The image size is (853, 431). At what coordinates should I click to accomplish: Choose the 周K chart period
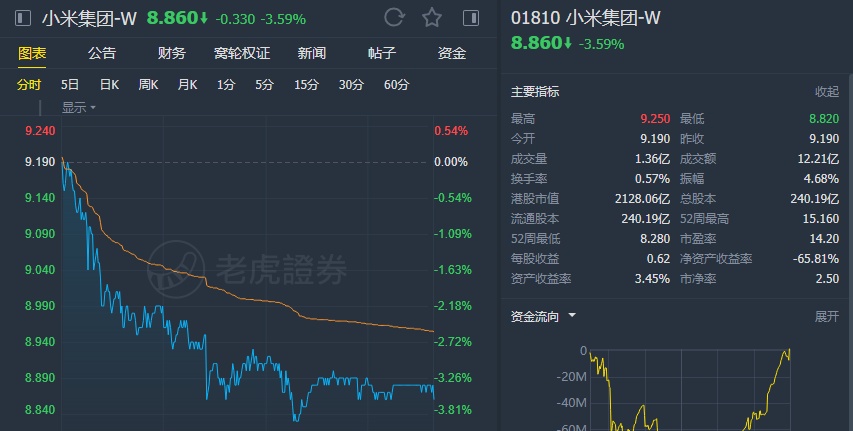(148, 85)
